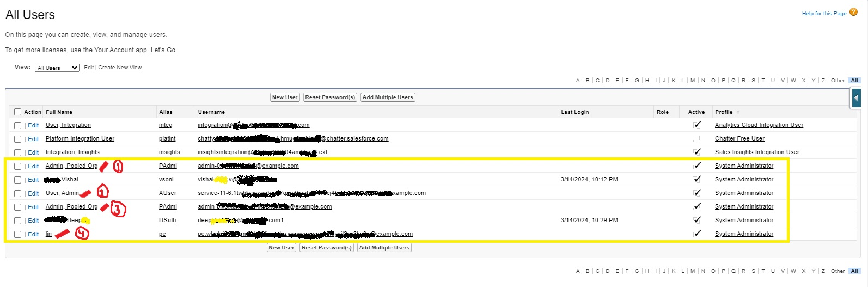Click the AUser alias link
The height and width of the screenshot is (287, 868).
[x=168, y=193]
